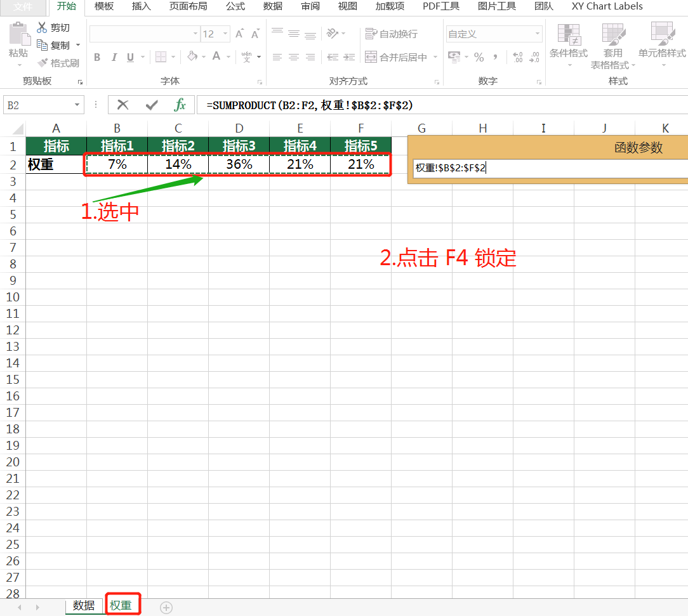Expand the Copy dropdown arrow

click(78, 44)
